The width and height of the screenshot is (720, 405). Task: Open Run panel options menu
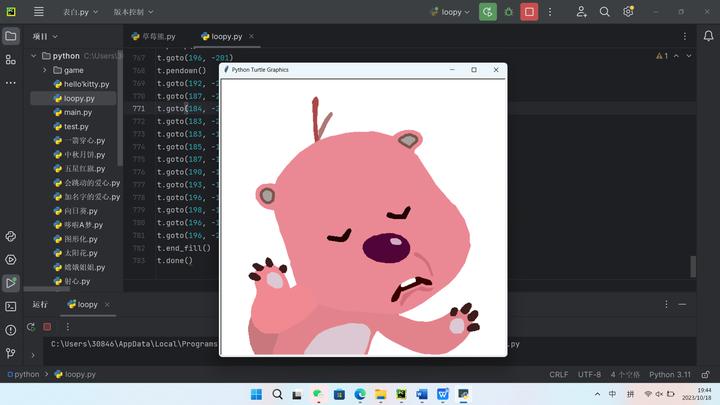(x=666, y=304)
